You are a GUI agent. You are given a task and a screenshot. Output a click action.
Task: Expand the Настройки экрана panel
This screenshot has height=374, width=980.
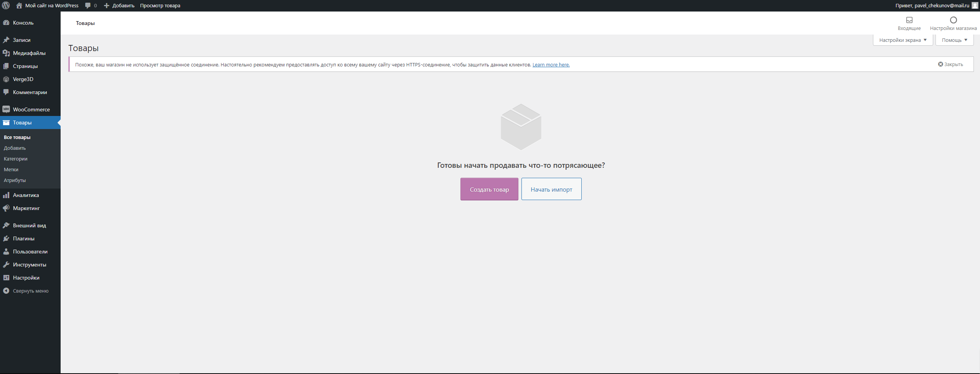point(903,40)
